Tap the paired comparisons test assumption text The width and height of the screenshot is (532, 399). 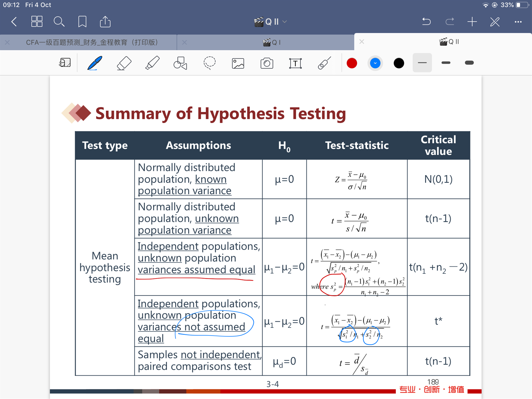pos(195,367)
